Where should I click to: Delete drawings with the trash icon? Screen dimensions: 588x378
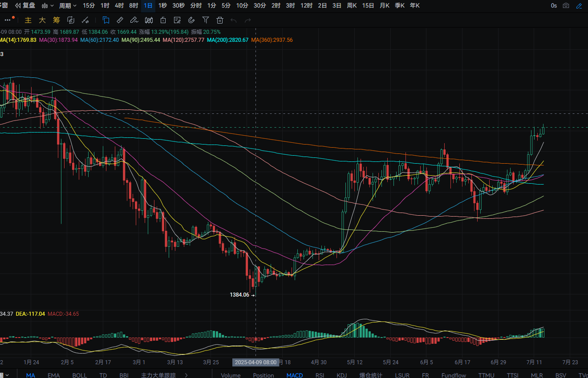point(219,20)
